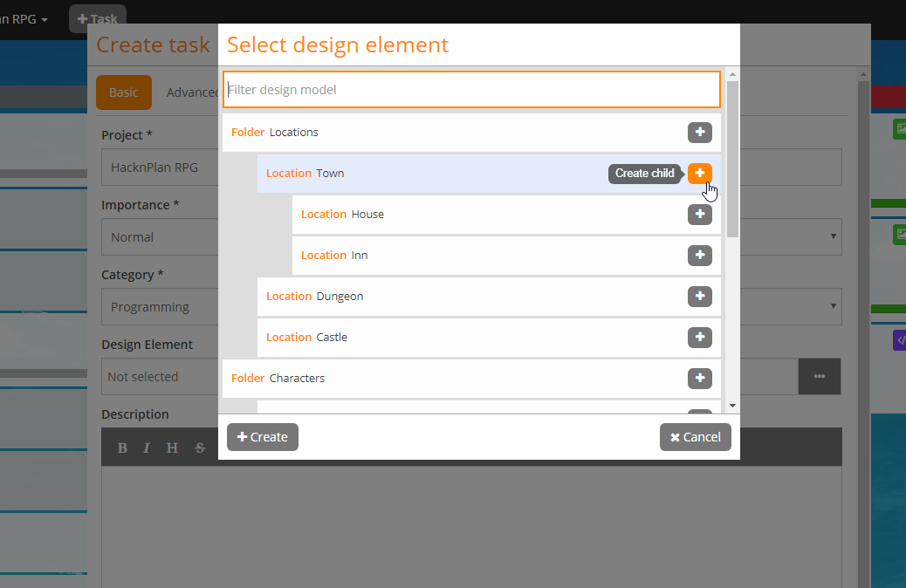The width and height of the screenshot is (906, 588).
Task: Add child to Castle location
Action: pyautogui.click(x=699, y=338)
